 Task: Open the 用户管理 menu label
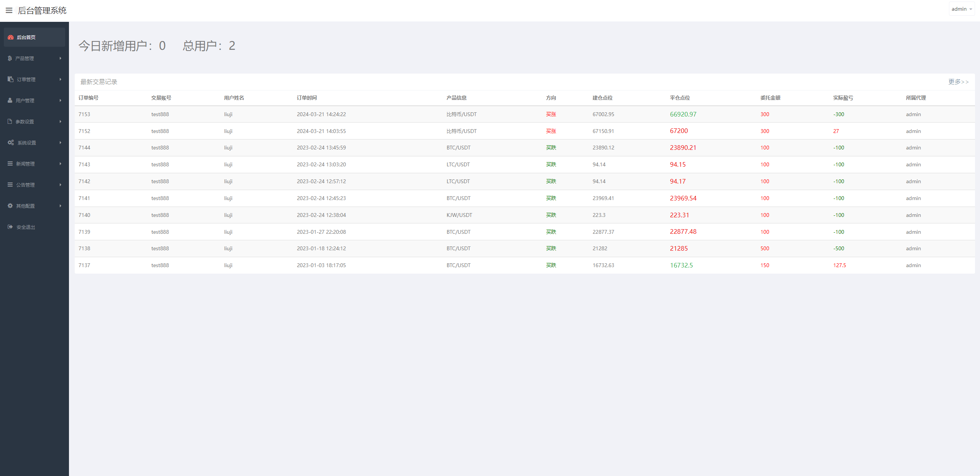pos(25,100)
